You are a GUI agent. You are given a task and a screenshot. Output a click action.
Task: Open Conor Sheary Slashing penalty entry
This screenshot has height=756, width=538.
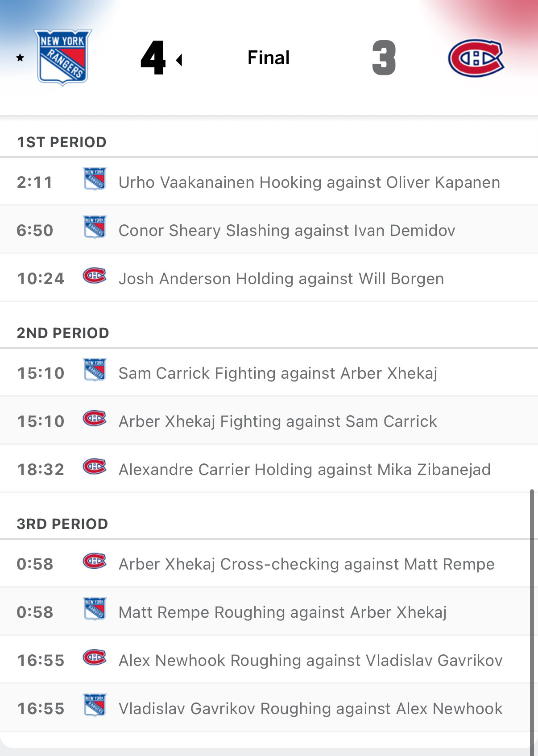click(x=286, y=231)
